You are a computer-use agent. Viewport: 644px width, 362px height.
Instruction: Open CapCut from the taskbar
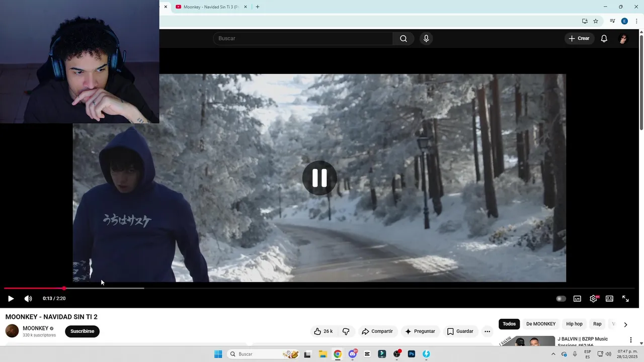coord(367,354)
